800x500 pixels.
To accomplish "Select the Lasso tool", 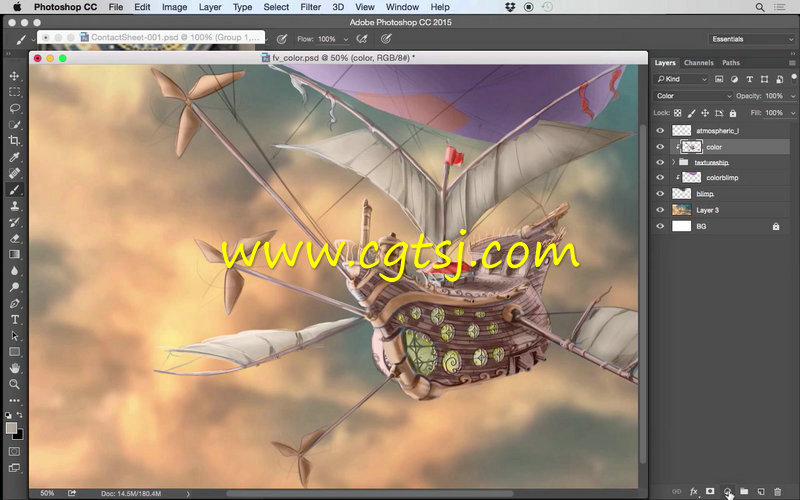I will coord(14,108).
